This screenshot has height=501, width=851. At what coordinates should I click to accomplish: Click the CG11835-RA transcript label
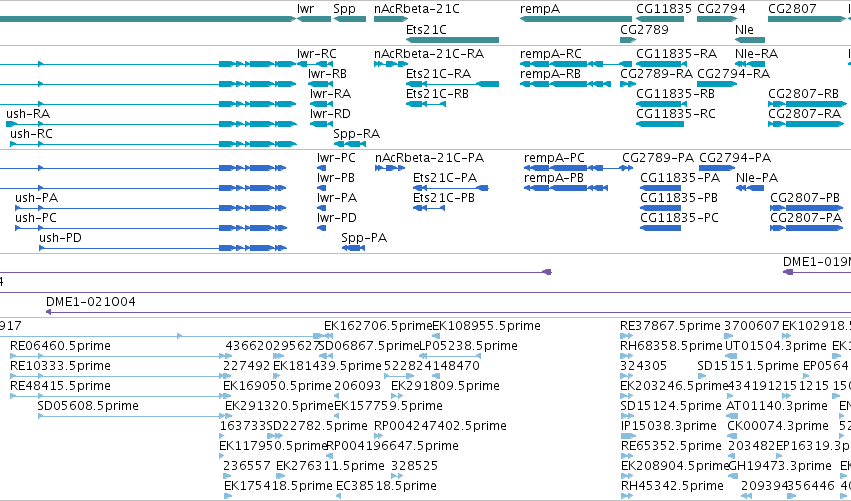click(x=676, y=54)
